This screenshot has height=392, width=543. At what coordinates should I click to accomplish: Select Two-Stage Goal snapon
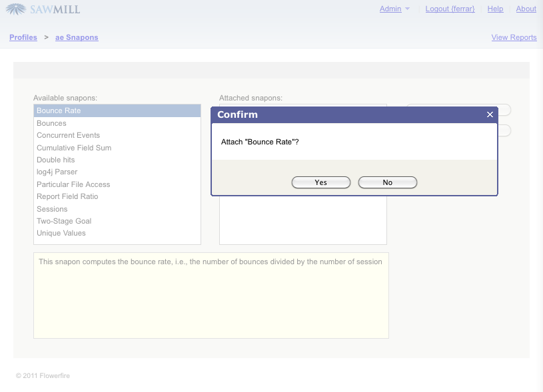pyautogui.click(x=64, y=221)
